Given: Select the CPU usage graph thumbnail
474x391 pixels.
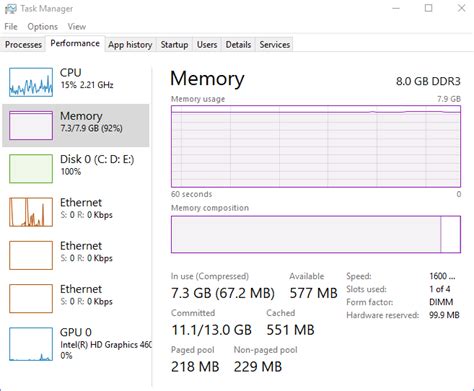Looking at the screenshot, I should (x=31, y=82).
